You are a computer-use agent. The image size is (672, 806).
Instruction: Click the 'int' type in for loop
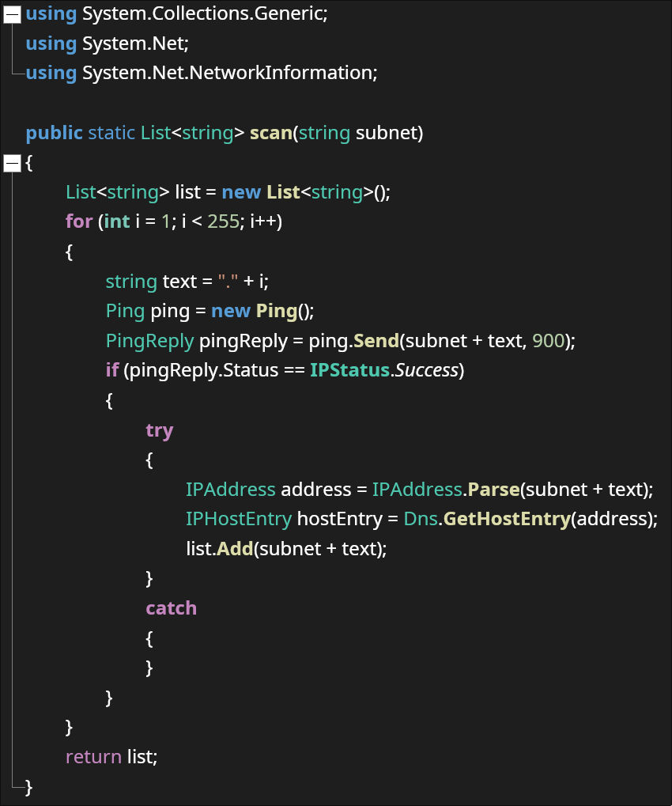117,222
